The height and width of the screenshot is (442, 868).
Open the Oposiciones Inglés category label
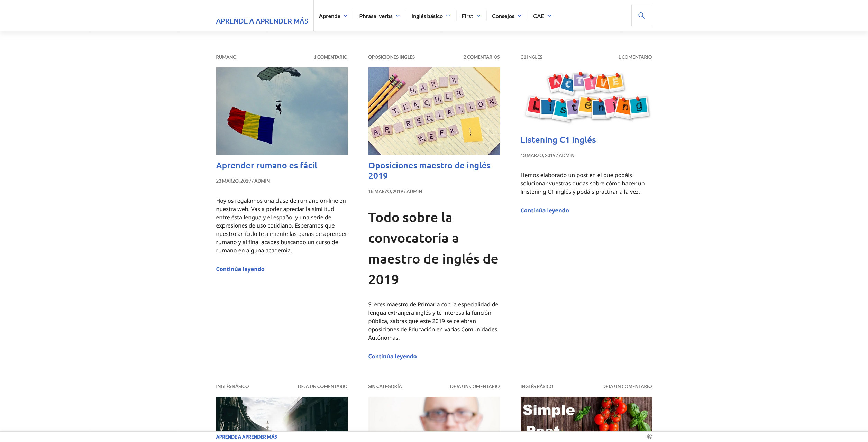pyautogui.click(x=391, y=57)
